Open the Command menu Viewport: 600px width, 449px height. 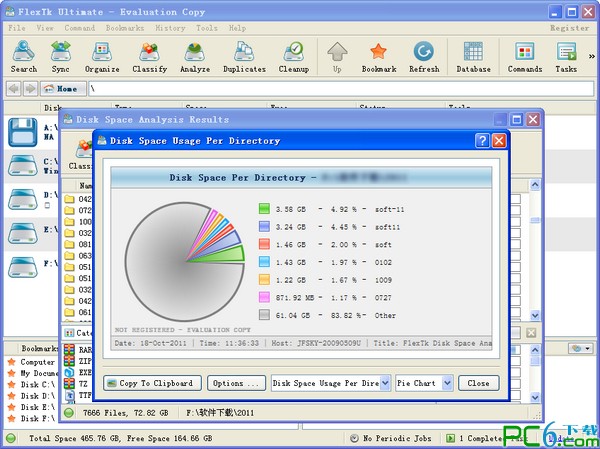coord(80,28)
